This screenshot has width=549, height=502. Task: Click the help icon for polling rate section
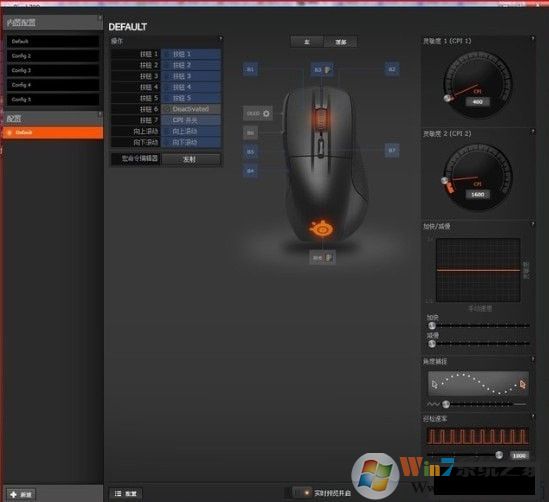point(533,416)
